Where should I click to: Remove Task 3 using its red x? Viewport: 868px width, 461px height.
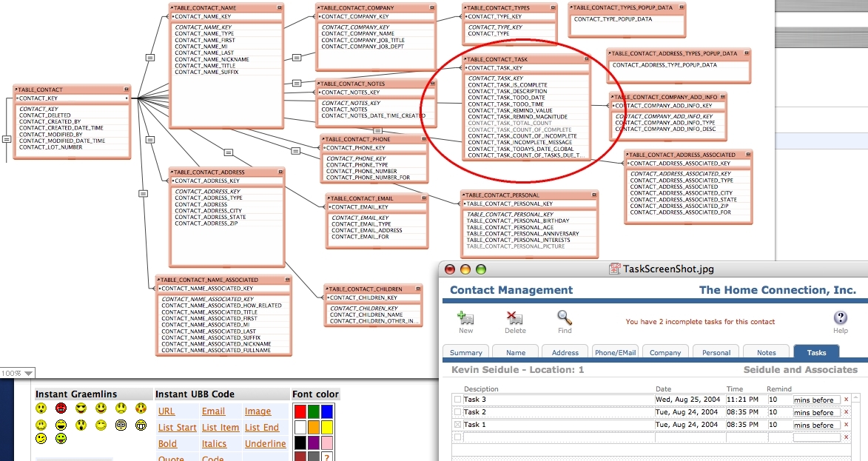846,400
